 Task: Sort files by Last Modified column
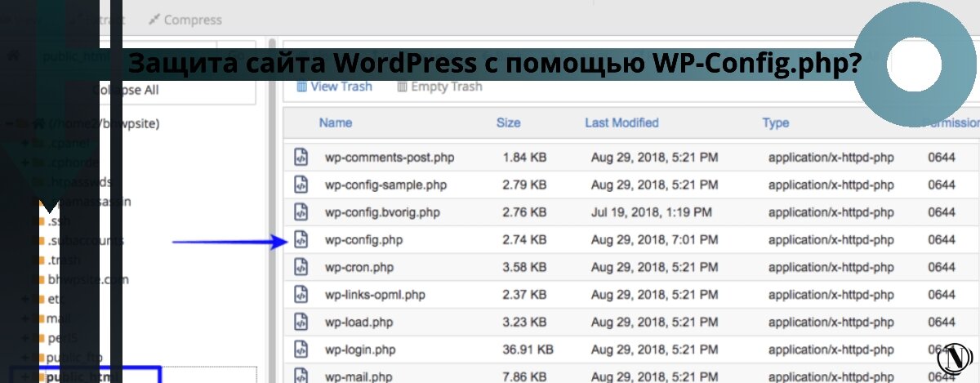(x=621, y=122)
